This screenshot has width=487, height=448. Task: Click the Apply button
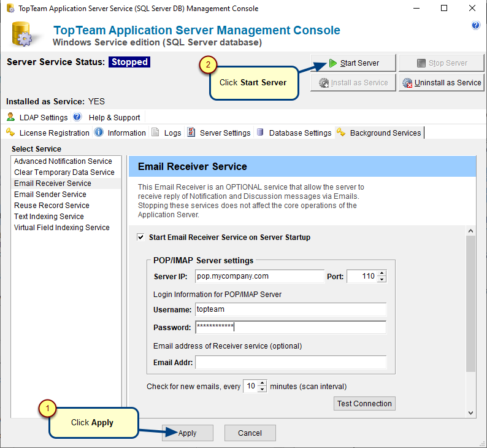coord(188,433)
